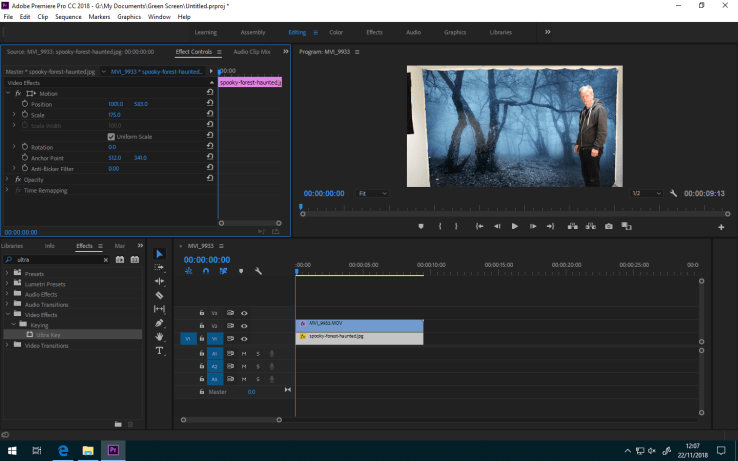This screenshot has height=461, width=738.
Task: Select the Ultra Key effect
Action: tap(48, 335)
